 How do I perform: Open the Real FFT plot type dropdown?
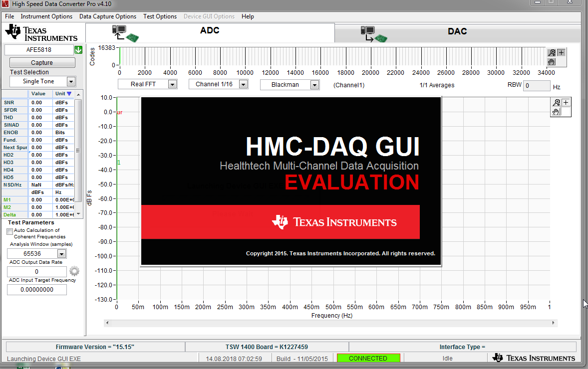click(173, 84)
